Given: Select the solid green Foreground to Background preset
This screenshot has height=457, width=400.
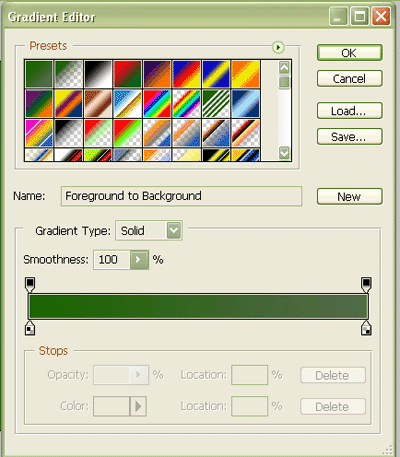Looking at the screenshot, I should pyautogui.click(x=39, y=74).
